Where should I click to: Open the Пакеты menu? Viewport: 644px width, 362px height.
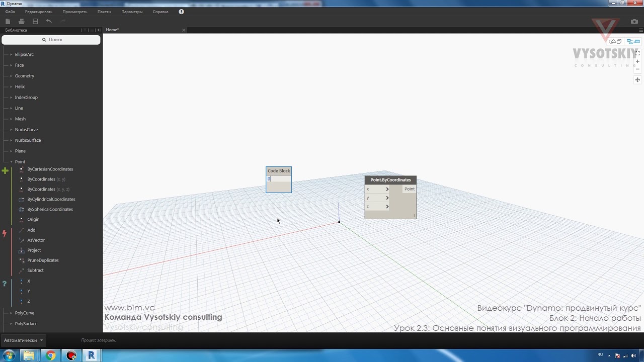click(x=104, y=12)
